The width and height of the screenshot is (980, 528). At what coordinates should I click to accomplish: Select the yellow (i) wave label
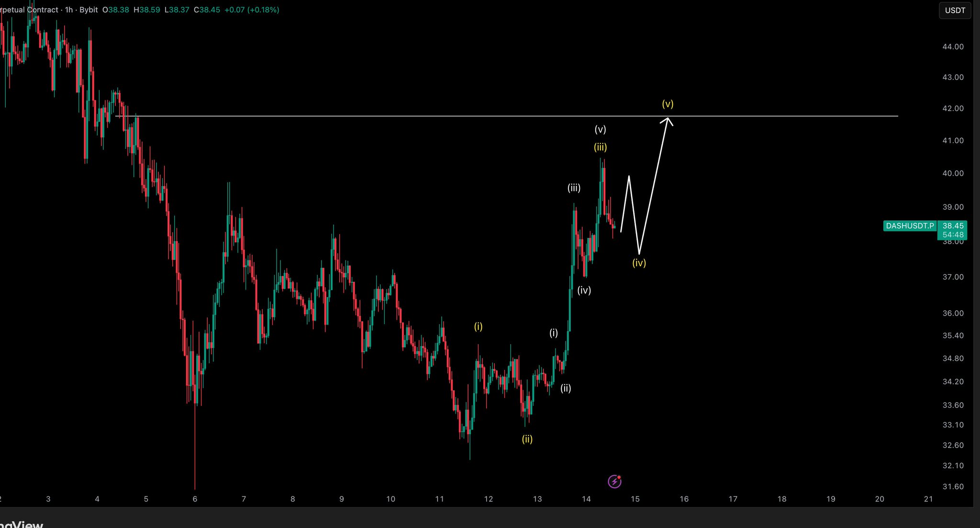478,327
